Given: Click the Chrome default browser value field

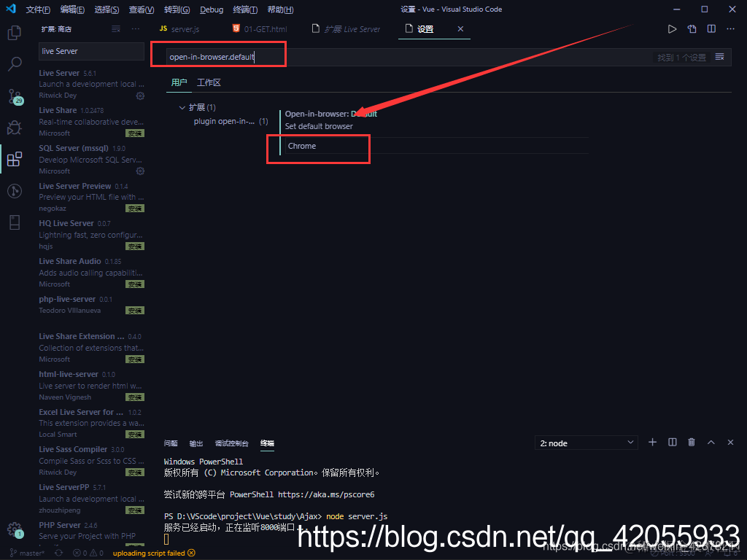Looking at the screenshot, I should tap(437, 146).
